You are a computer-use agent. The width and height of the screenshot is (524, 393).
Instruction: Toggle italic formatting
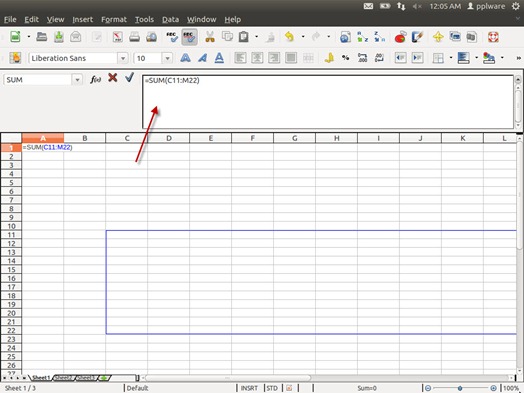202,58
